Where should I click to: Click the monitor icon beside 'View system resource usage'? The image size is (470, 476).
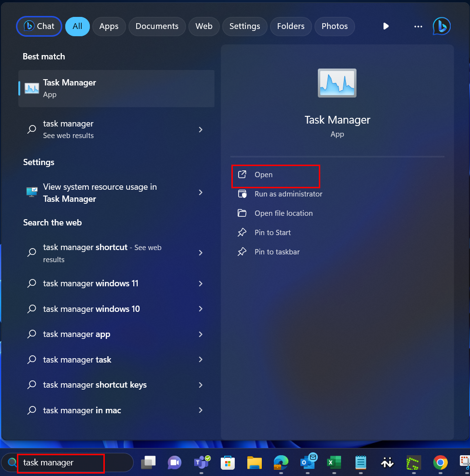coord(32,192)
